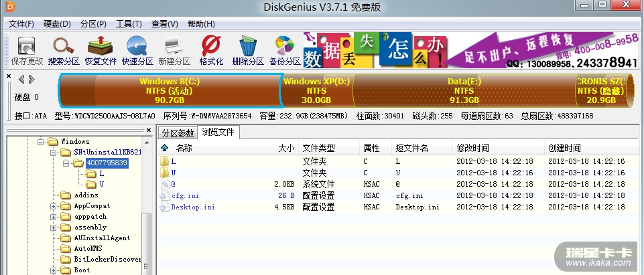Open the 文件(F) menu
The image size is (644, 275).
[21, 24]
